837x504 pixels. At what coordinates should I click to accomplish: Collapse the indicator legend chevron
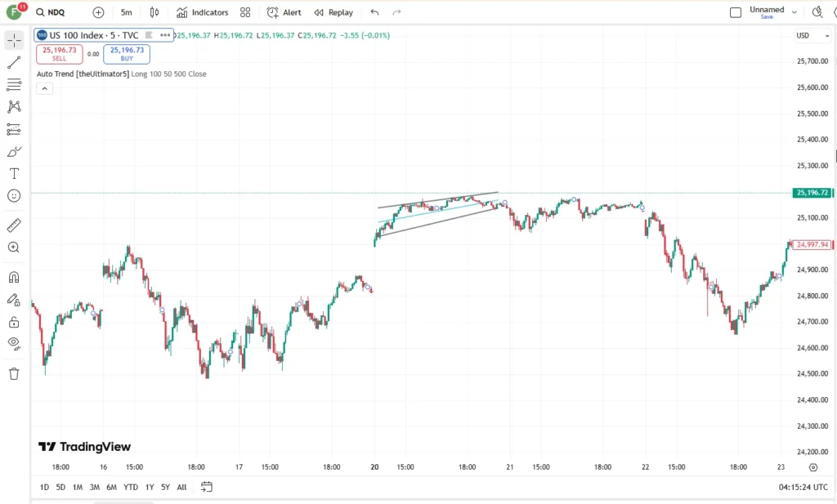(x=44, y=88)
